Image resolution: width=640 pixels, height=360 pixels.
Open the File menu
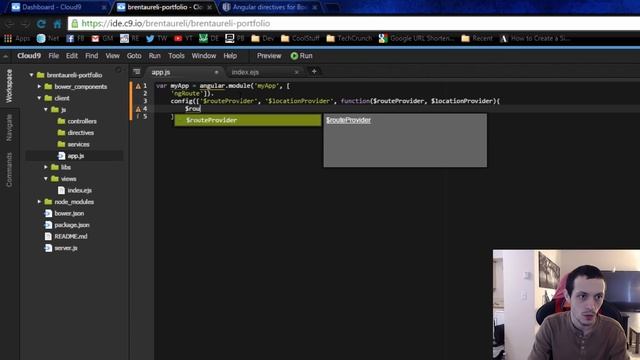[53, 56]
